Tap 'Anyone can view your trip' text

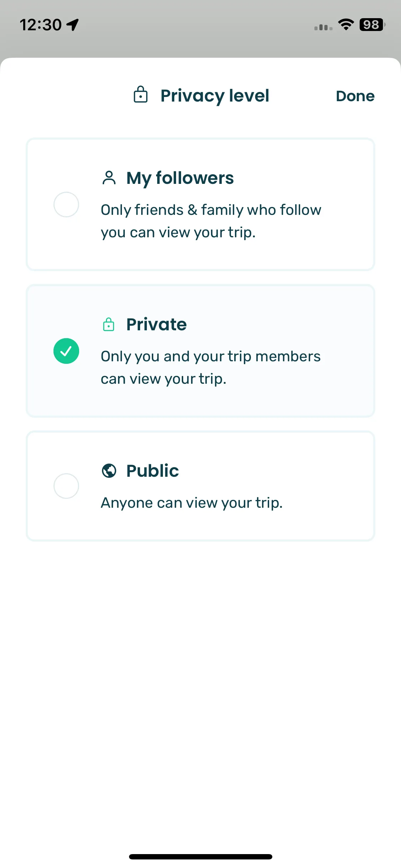tap(192, 503)
